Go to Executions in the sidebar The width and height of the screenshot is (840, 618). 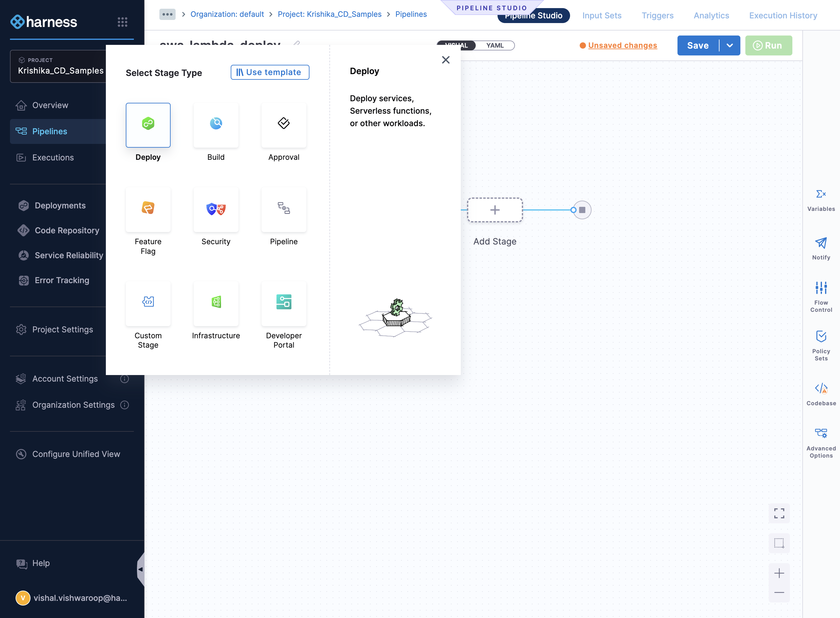53,158
